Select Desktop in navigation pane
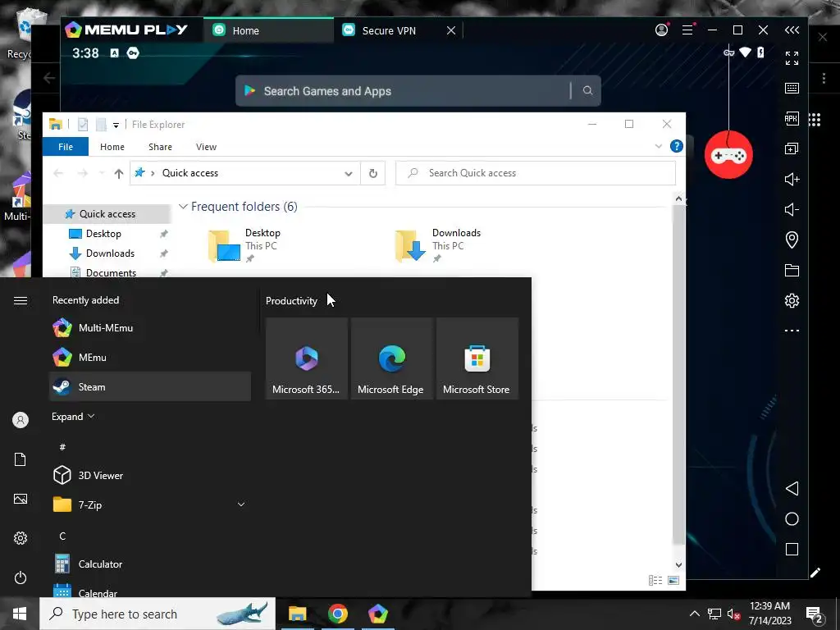The width and height of the screenshot is (840, 630). click(x=103, y=234)
